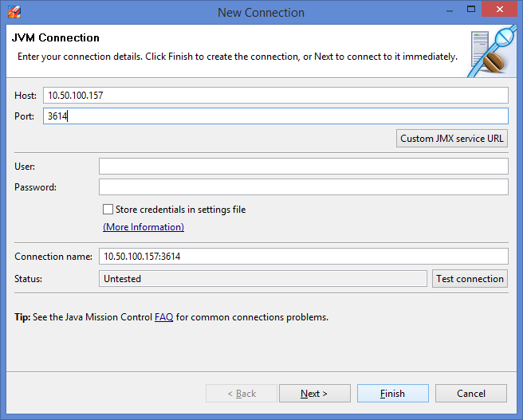523x420 pixels.
Task: Focus the Port field containing 3614
Action: coord(276,116)
